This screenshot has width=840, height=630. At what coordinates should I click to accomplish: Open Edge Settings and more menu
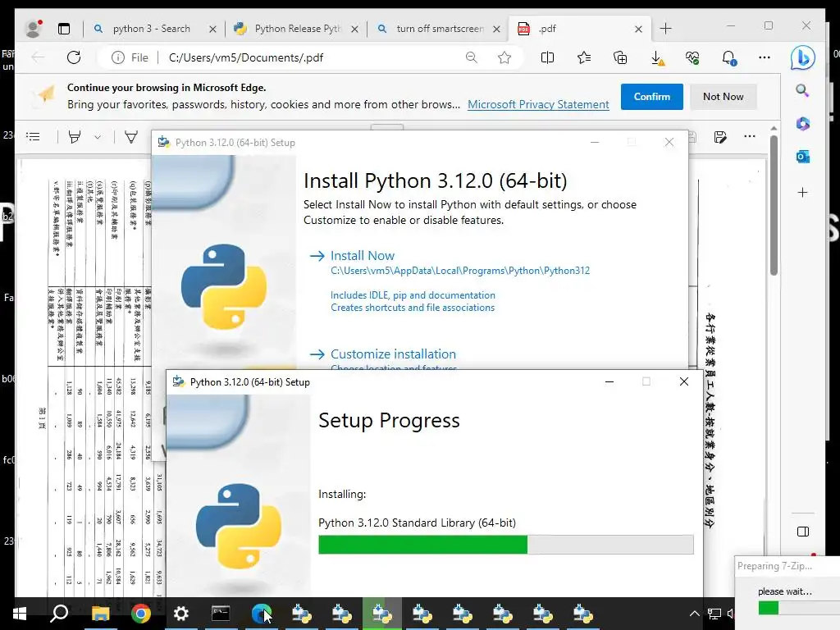click(765, 57)
